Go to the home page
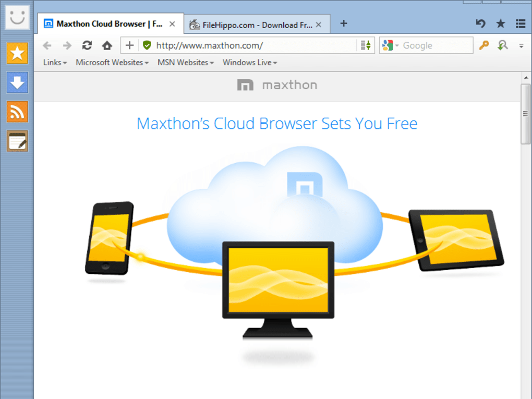 tap(107, 45)
